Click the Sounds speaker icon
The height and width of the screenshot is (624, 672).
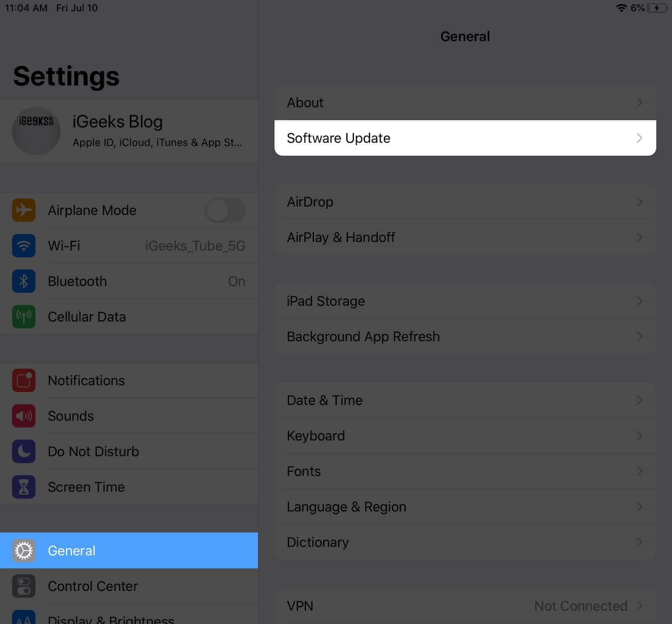(24, 416)
